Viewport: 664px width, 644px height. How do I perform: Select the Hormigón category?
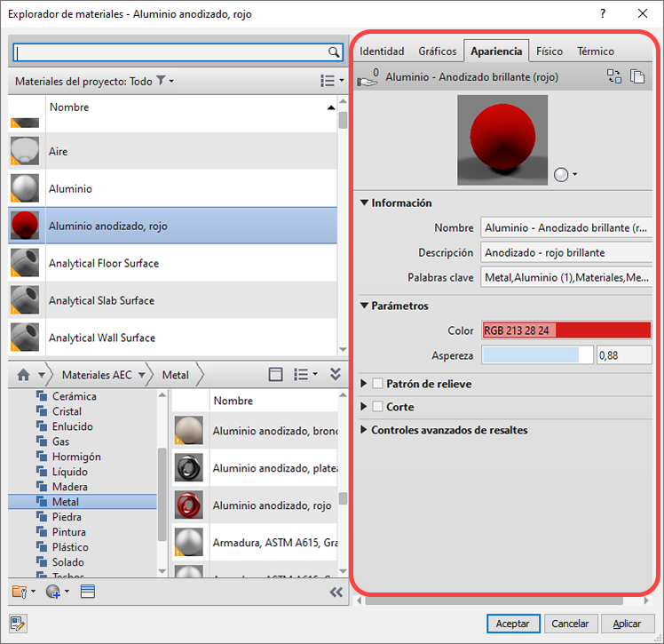(x=76, y=457)
